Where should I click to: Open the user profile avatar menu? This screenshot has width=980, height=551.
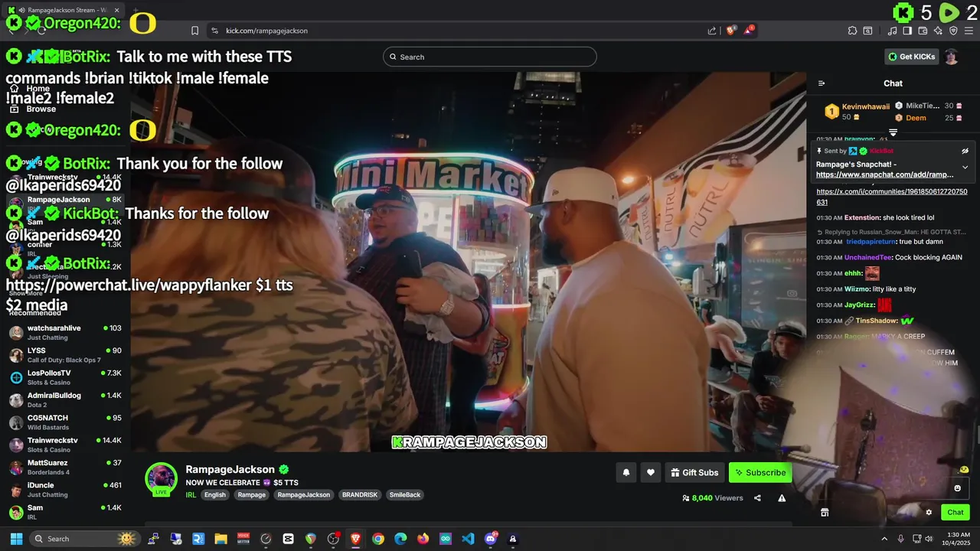(x=951, y=57)
